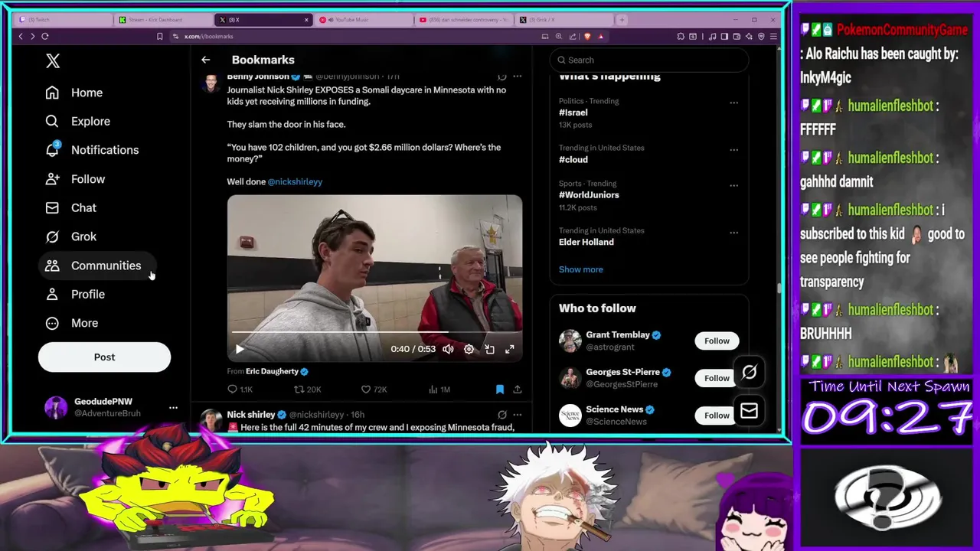Mute the video volume
The width and height of the screenshot is (980, 551).
pos(448,349)
